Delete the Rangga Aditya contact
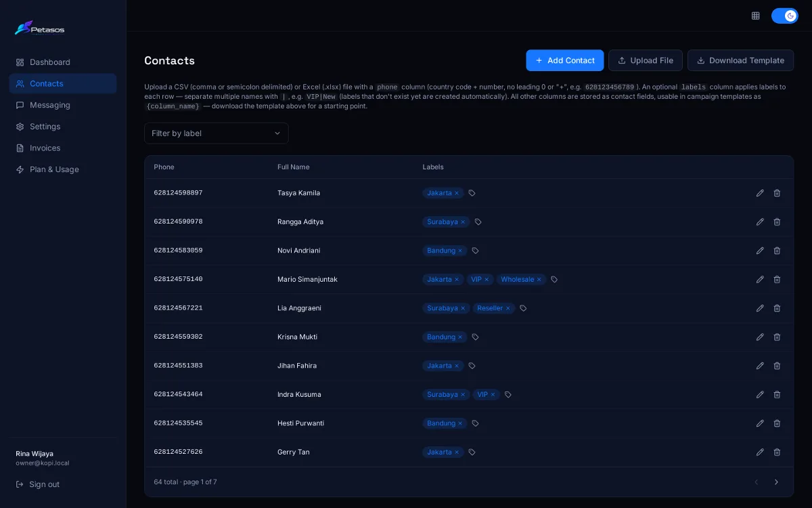812x508 pixels. pos(777,221)
